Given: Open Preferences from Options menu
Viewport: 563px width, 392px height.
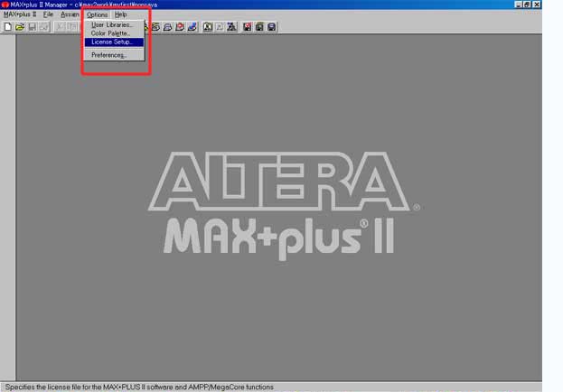Looking at the screenshot, I should click(114, 55).
